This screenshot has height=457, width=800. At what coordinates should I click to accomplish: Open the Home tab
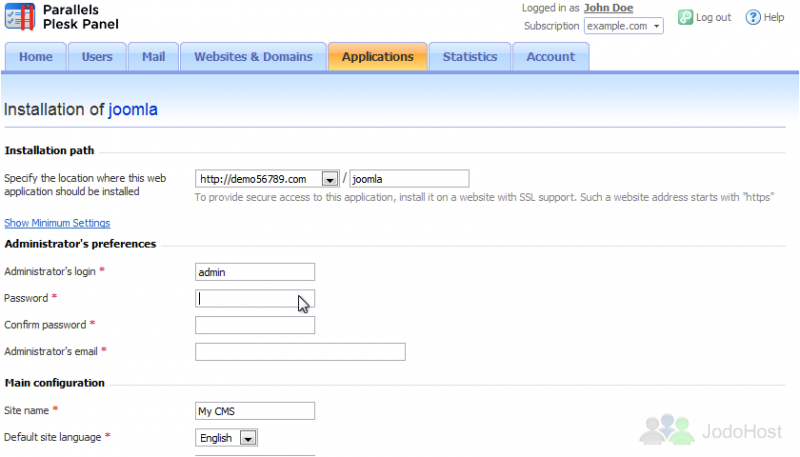coord(36,57)
